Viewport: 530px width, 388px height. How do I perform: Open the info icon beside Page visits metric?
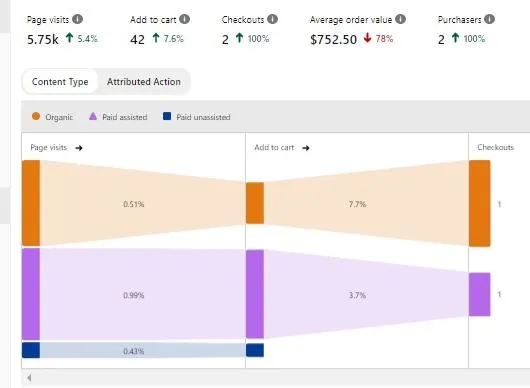[x=77, y=19]
